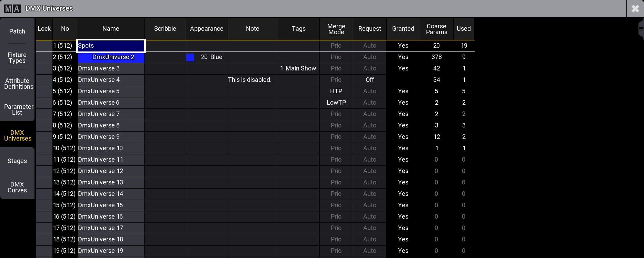
Task: Click the 'Main Show' tag cell
Action: point(298,68)
